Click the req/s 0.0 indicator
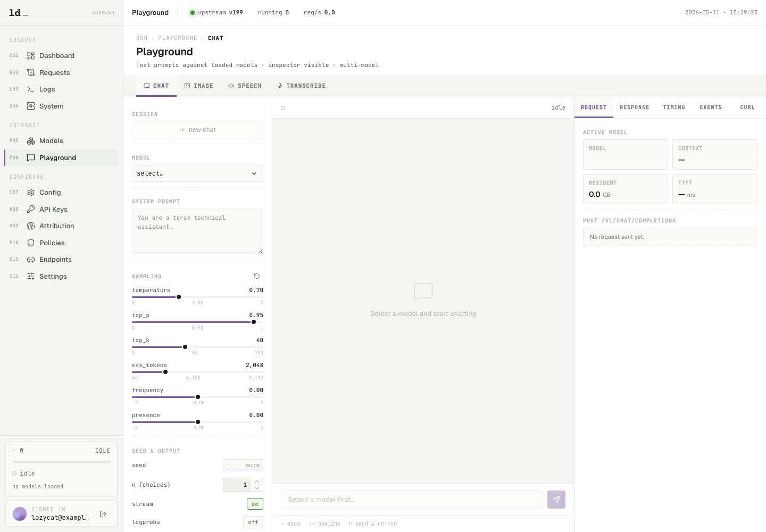Viewport: 766px width, 532px height. tap(319, 13)
